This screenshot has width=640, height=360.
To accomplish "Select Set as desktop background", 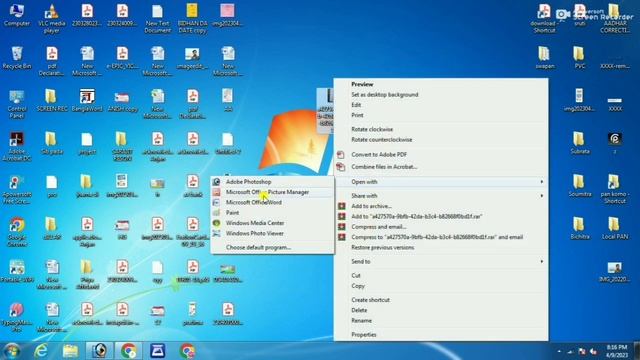I will (384, 94).
